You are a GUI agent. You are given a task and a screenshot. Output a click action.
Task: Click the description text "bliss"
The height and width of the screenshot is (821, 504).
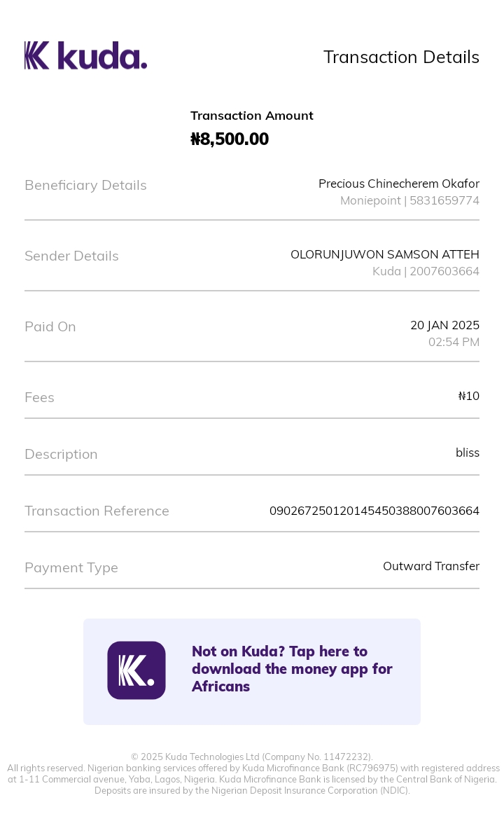coord(468,453)
